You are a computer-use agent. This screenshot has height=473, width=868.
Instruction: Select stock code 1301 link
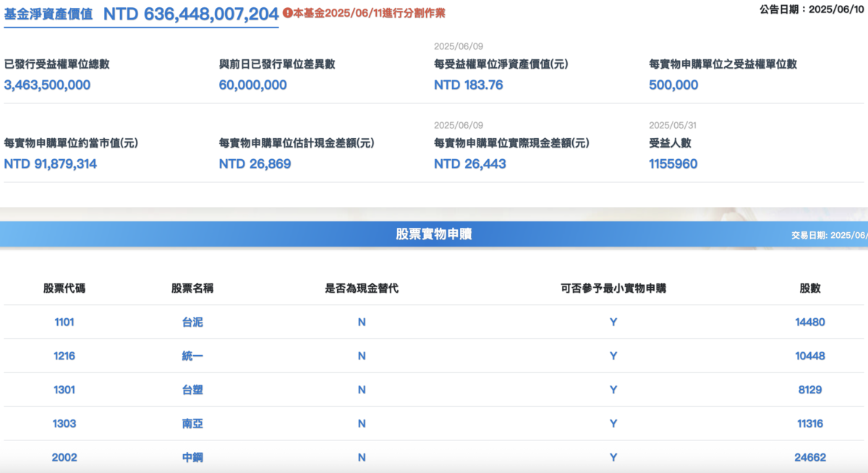click(64, 389)
